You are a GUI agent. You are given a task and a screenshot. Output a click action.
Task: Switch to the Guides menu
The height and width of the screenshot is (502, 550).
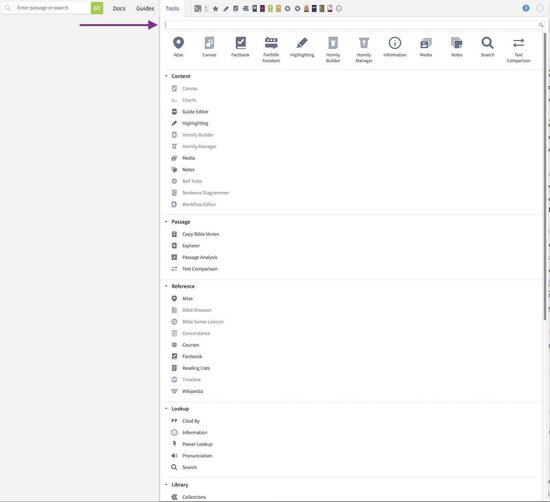[x=145, y=8]
